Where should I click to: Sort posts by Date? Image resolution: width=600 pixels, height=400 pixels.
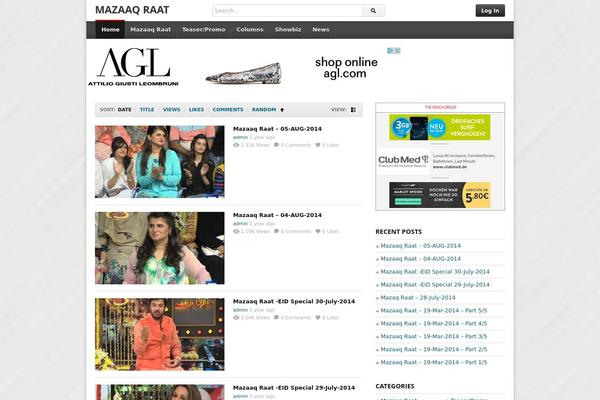point(124,110)
